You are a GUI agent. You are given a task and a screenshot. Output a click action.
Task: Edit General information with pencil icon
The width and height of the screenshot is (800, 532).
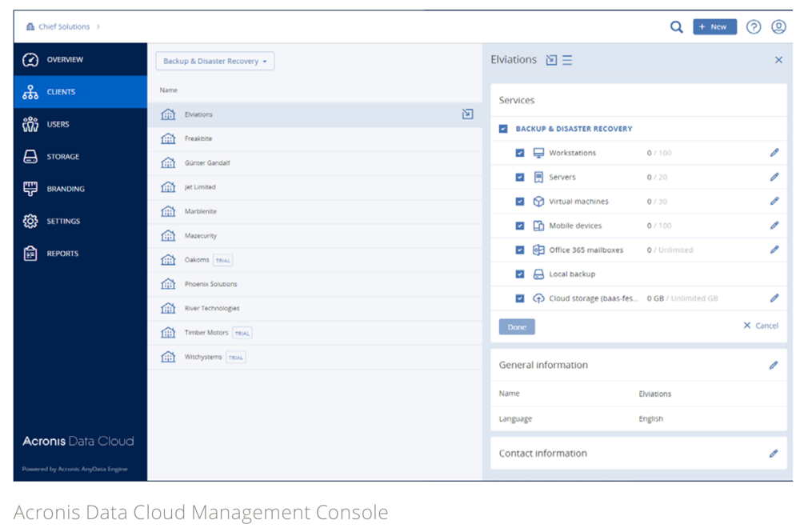773,366
